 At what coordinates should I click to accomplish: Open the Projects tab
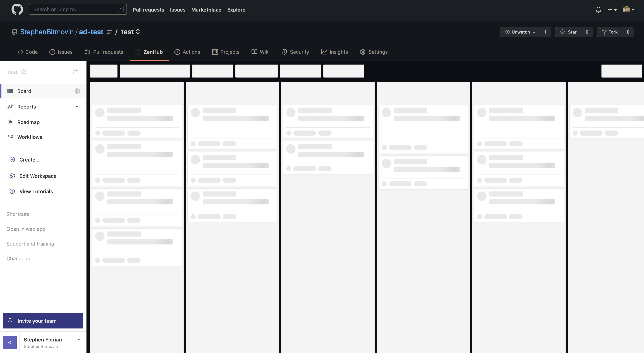click(226, 52)
